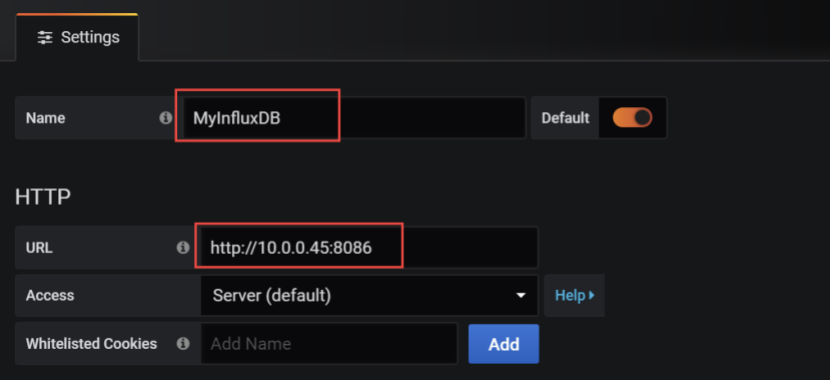The image size is (832, 380).
Task: Focus the URL field with http://10.0.0.45:8086
Action: point(369,247)
